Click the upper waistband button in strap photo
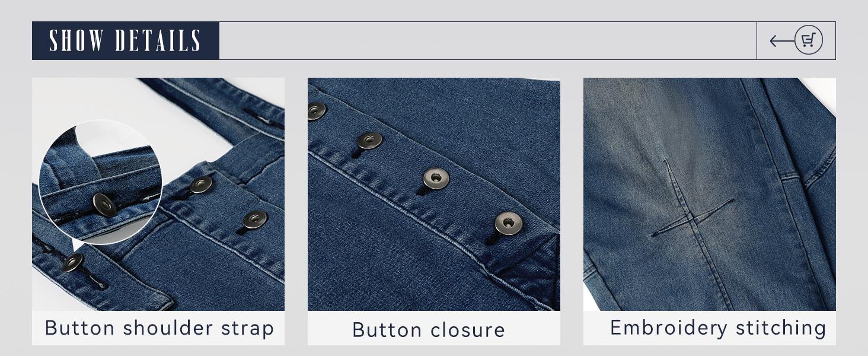The image size is (868, 356). [201, 185]
